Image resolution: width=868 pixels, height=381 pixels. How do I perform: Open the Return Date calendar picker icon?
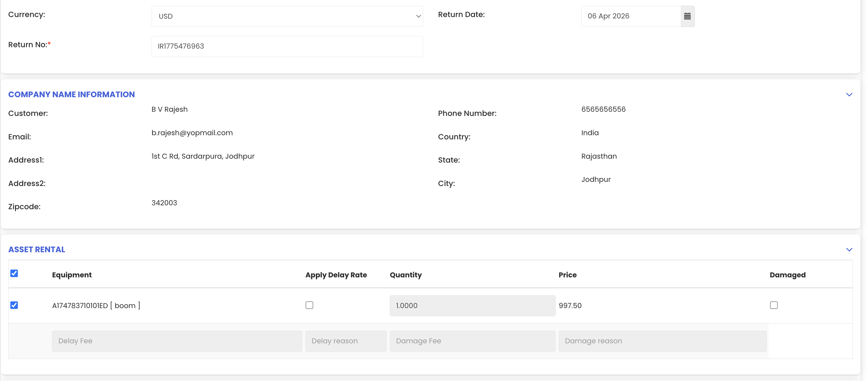tap(687, 16)
